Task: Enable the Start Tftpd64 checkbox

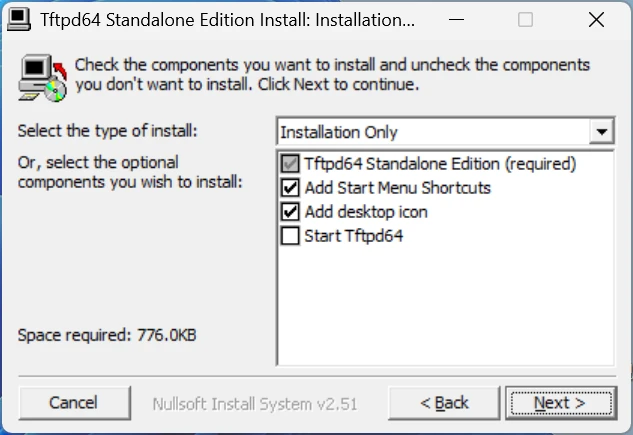Action: click(x=290, y=236)
